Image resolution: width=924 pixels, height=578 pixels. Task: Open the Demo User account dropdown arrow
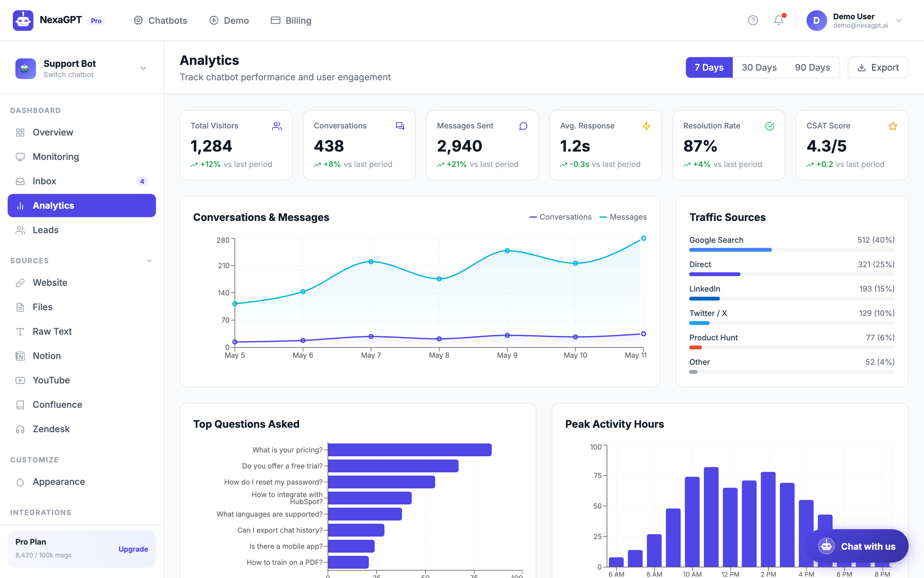pos(899,20)
